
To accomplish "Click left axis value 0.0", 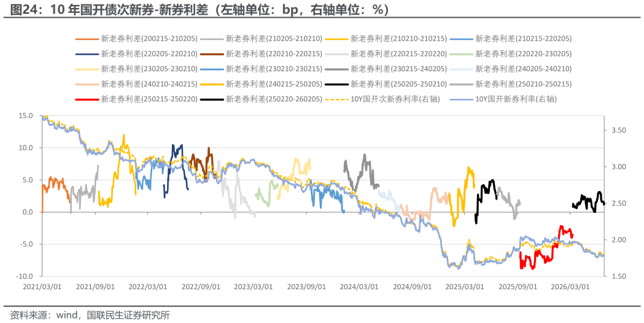I will (x=27, y=212).
